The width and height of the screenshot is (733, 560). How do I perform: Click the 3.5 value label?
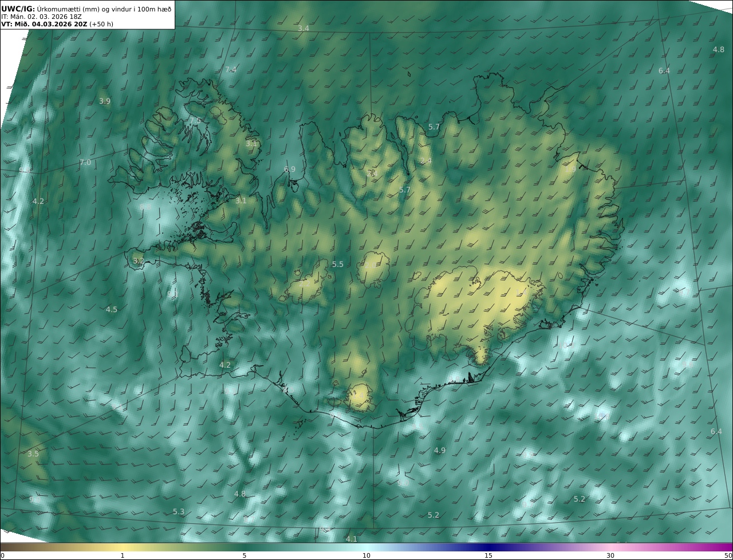coord(33,454)
